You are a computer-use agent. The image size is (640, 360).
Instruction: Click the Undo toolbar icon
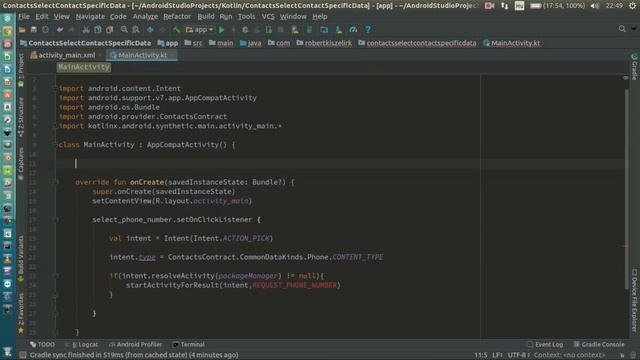pos(60,30)
